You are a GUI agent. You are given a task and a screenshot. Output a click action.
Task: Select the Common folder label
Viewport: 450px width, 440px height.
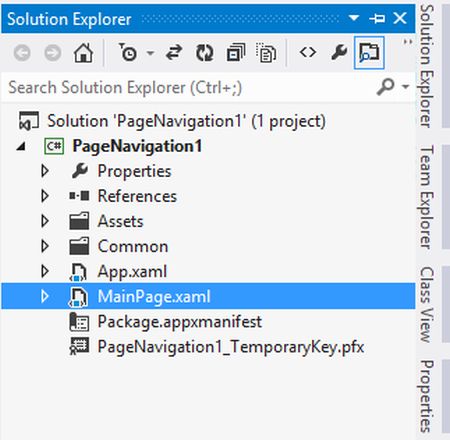coord(133,247)
